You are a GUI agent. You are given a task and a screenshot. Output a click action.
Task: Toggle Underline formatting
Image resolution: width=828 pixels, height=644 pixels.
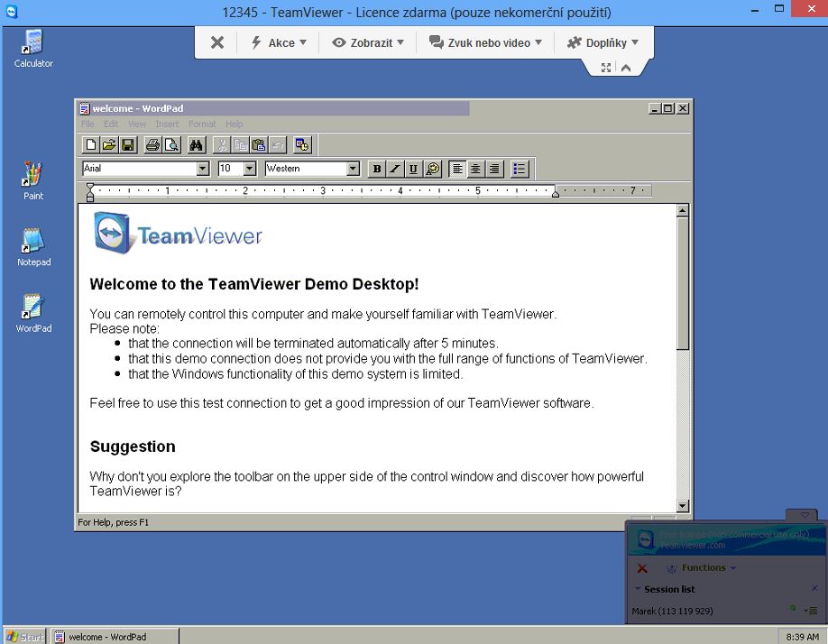[413, 169]
